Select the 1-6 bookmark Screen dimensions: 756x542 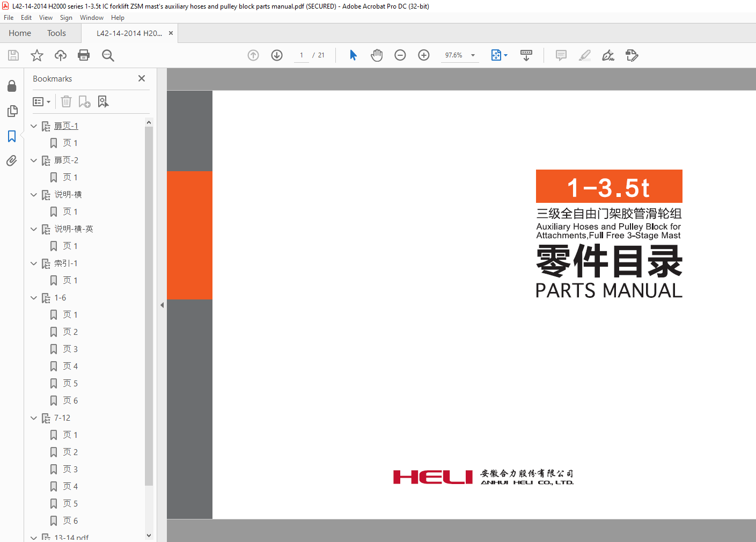[x=60, y=298]
